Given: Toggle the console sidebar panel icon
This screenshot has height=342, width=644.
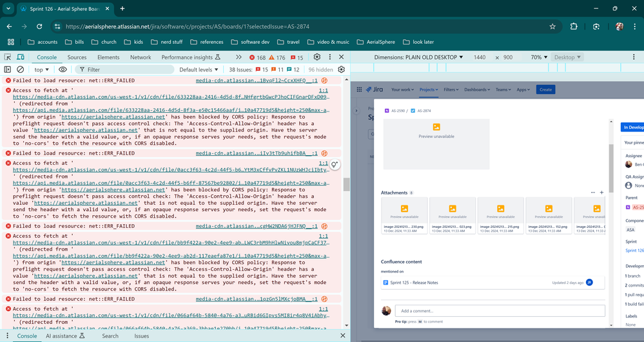Looking at the screenshot, I should 7,70.
